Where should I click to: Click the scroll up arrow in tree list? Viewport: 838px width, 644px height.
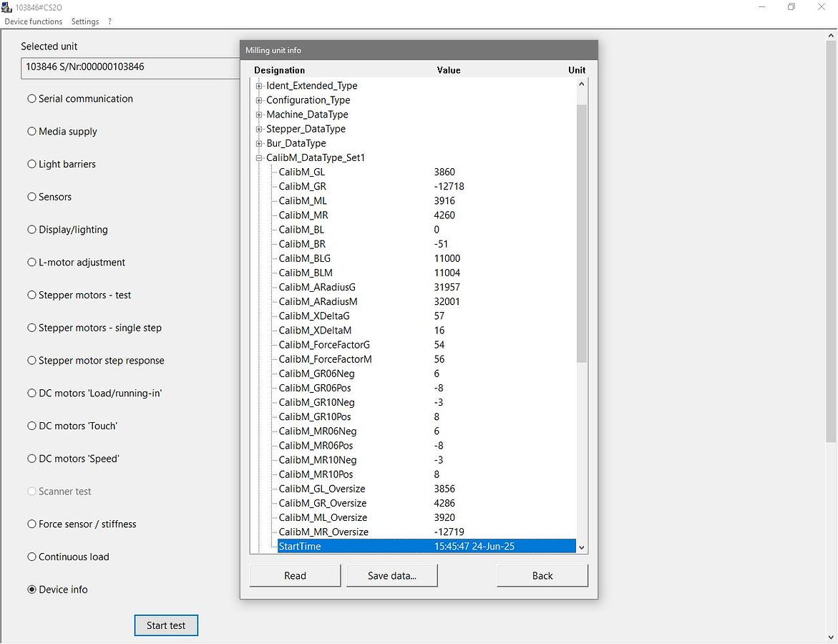click(x=581, y=84)
